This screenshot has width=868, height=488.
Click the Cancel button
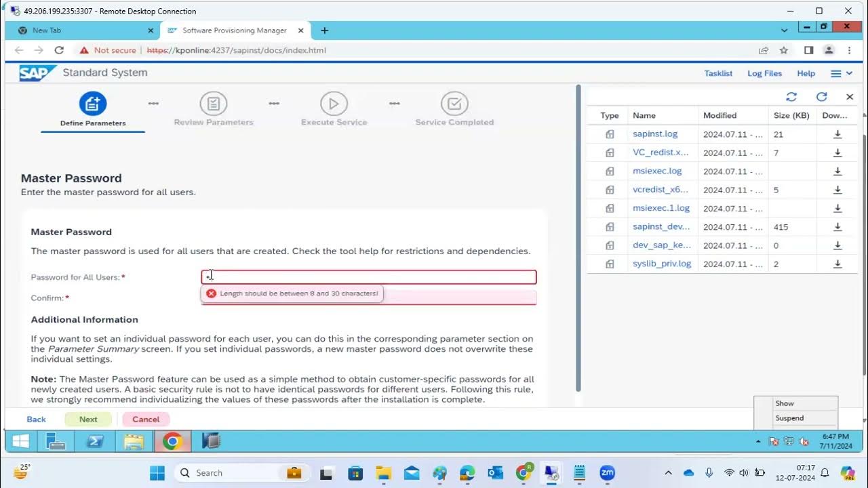point(146,420)
